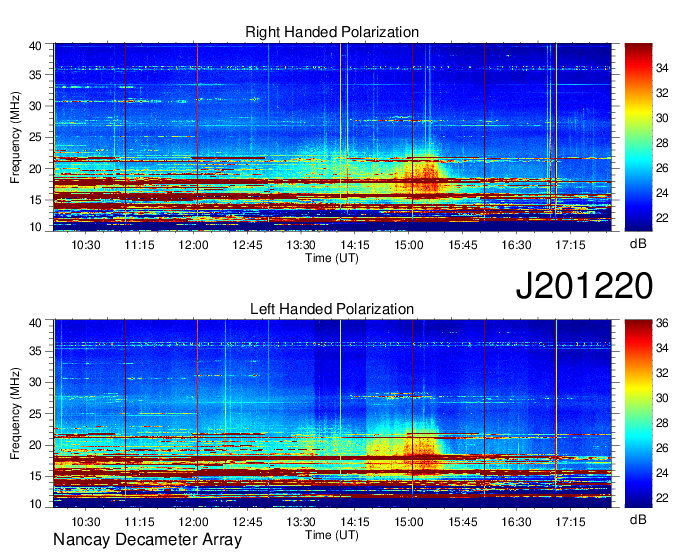Click the "34" value on the top colorbar
This screenshot has width=680, height=552.
pyautogui.click(x=662, y=68)
